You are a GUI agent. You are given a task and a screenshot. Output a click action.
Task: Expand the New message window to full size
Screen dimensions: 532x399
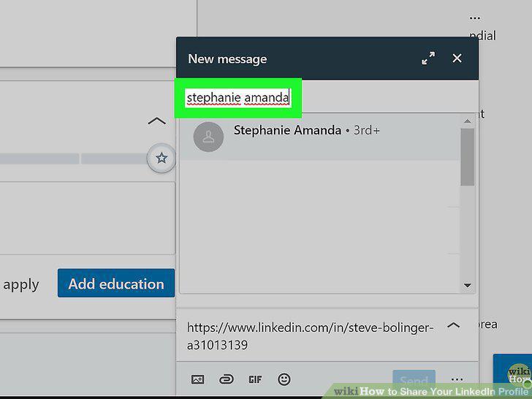[x=428, y=58]
